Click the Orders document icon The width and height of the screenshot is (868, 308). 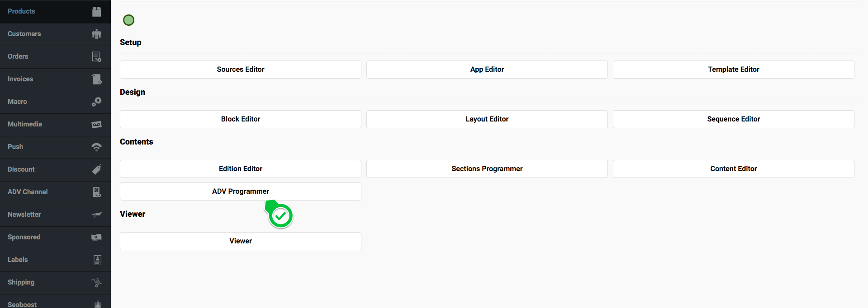click(96, 56)
